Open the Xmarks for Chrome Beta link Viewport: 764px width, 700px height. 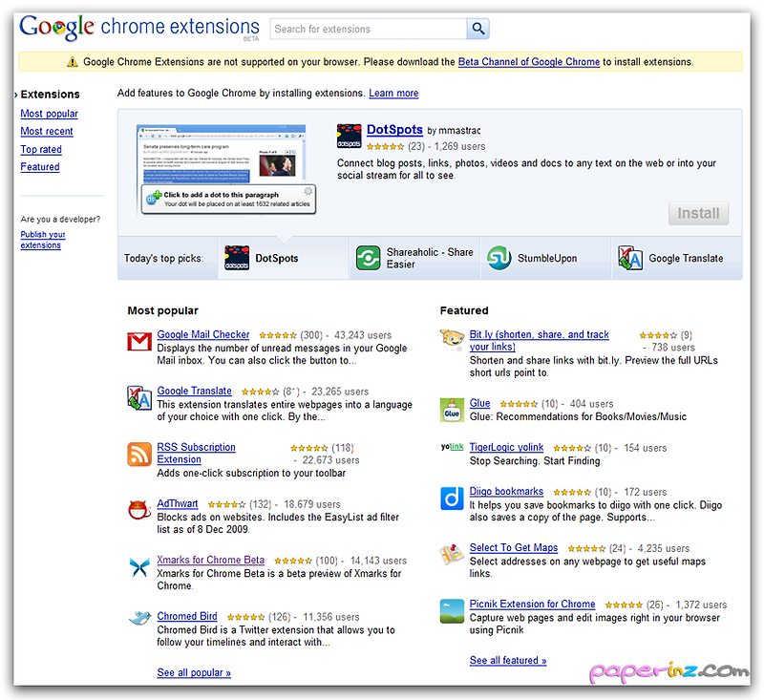210,560
